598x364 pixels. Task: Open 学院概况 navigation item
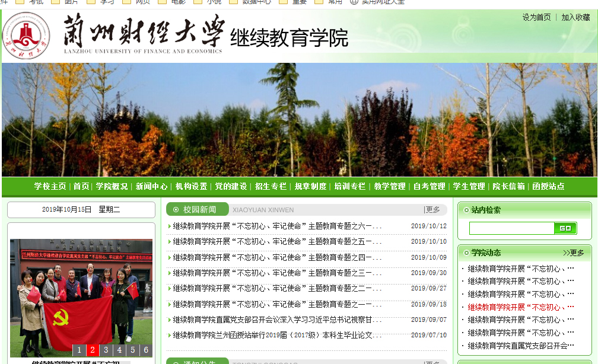[x=112, y=186]
